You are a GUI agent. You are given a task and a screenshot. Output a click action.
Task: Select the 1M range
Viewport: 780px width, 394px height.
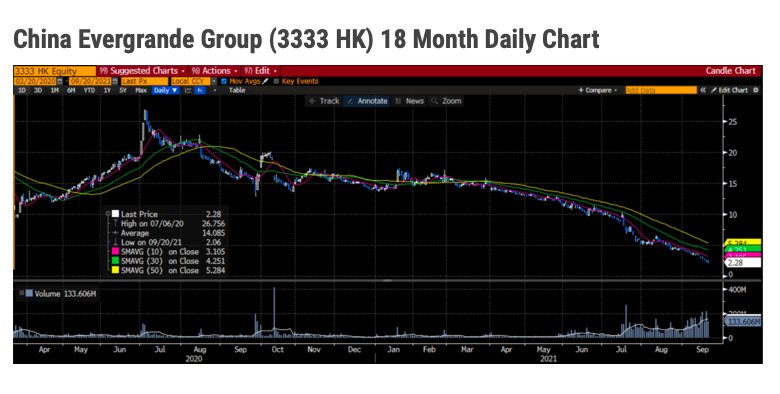[55, 91]
